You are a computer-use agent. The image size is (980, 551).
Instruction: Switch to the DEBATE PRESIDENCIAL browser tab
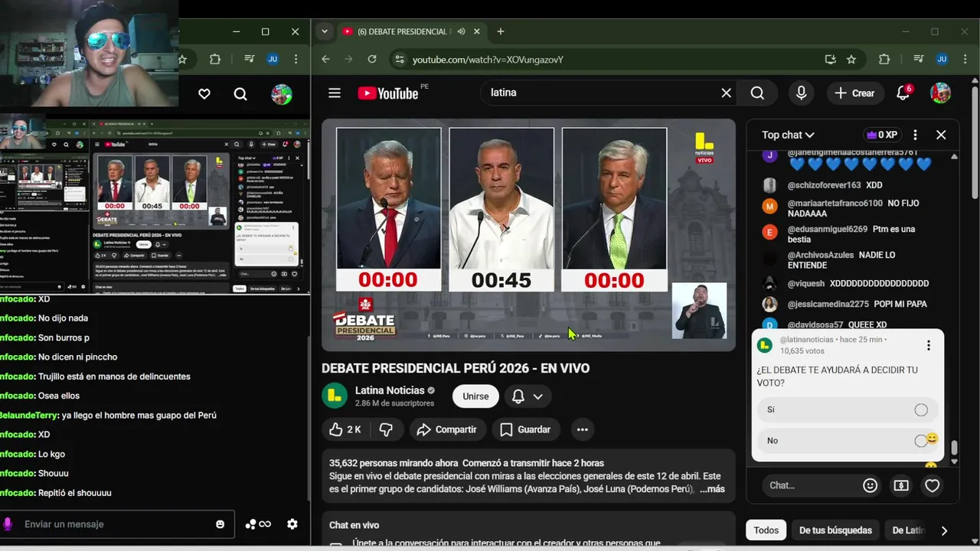tap(400, 31)
